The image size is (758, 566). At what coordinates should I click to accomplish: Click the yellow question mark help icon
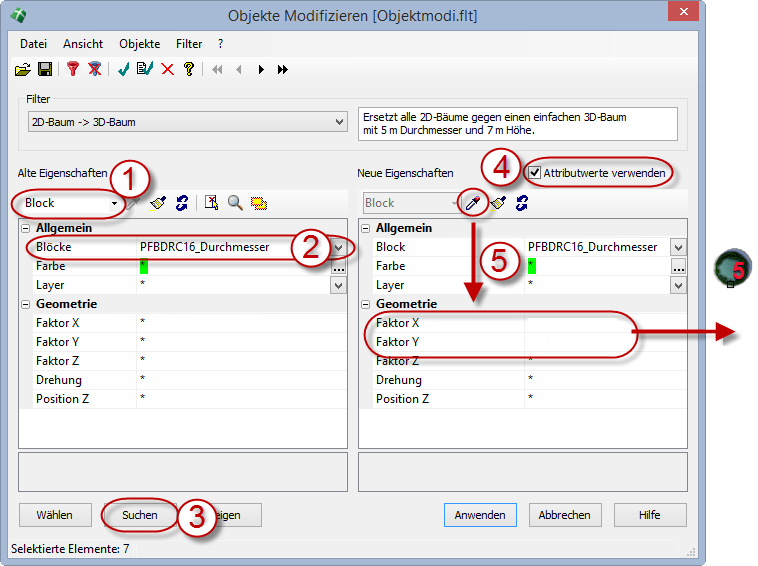point(188,69)
